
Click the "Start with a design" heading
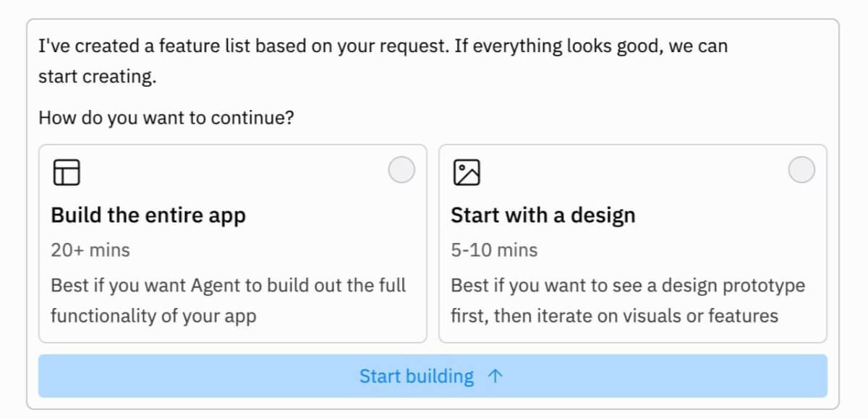tap(542, 216)
